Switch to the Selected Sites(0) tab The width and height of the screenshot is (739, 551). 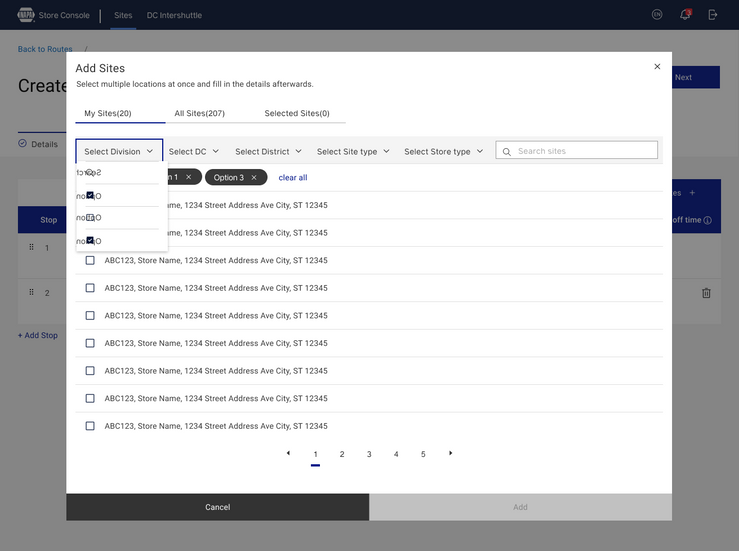click(297, 113)
